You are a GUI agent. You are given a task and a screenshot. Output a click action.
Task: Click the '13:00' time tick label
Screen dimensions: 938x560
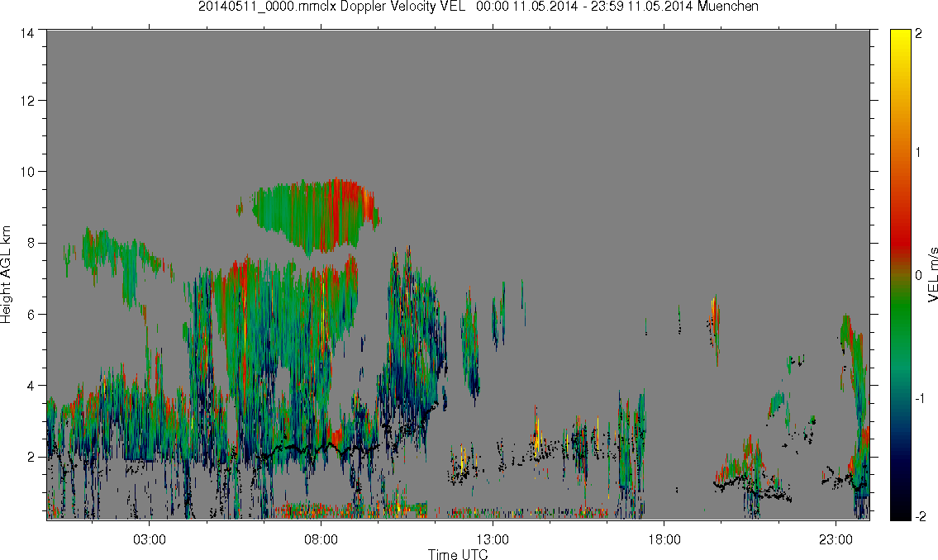click(493, 539)
